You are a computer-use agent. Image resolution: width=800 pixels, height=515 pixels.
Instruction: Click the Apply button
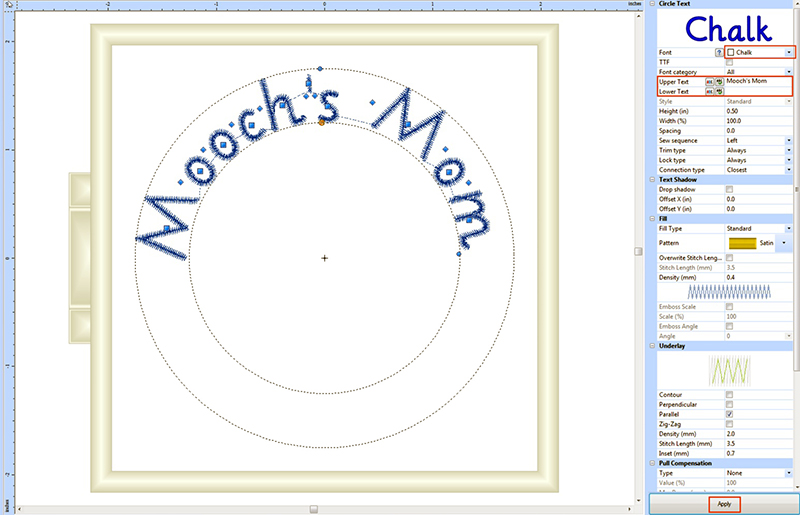coord(724,504)
